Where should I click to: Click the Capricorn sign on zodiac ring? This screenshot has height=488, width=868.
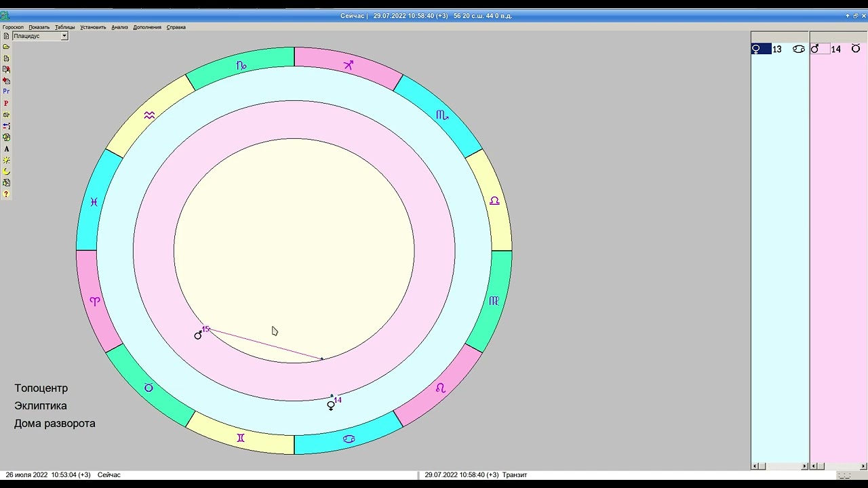(x=241, y=66)
